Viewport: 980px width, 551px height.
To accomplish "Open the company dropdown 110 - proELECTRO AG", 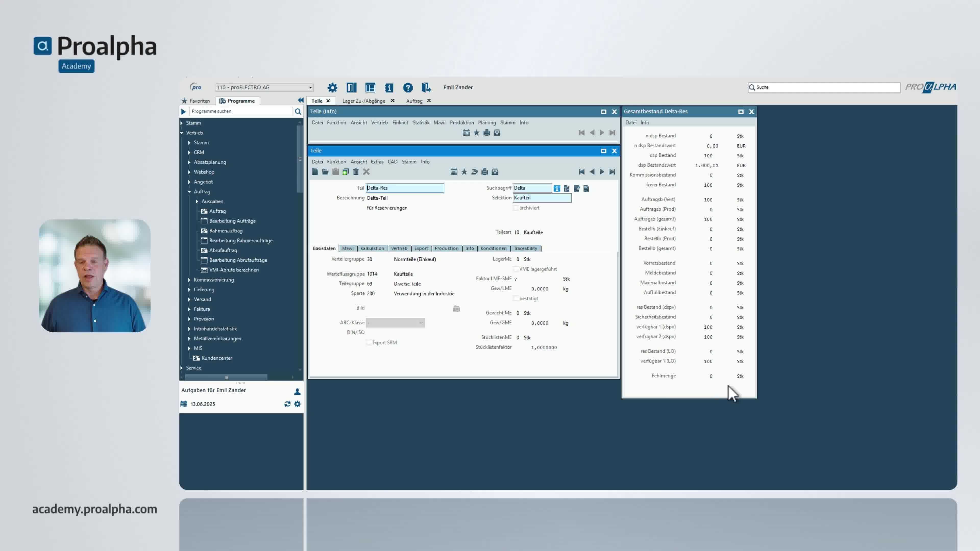I will click(310, 87).
